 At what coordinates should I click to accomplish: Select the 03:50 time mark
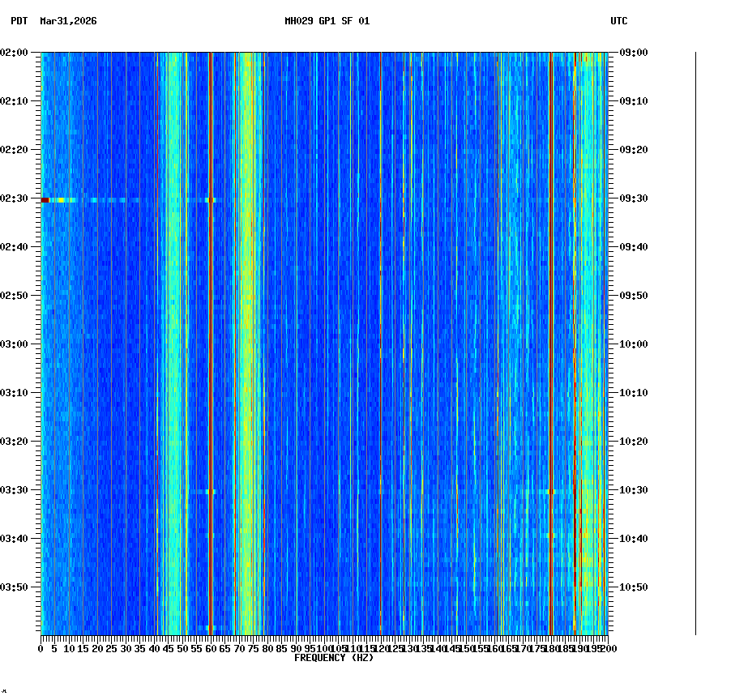(x=16, y=587)
